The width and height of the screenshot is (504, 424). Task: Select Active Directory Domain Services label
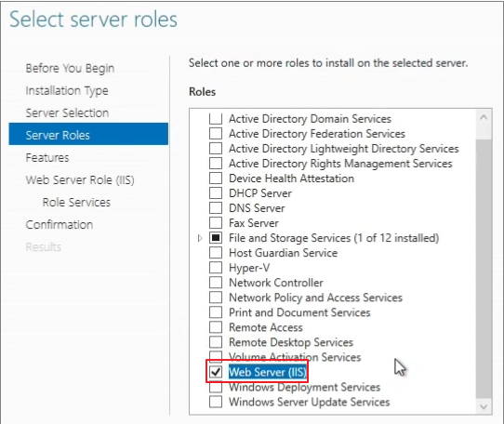(x=310, y=119)
